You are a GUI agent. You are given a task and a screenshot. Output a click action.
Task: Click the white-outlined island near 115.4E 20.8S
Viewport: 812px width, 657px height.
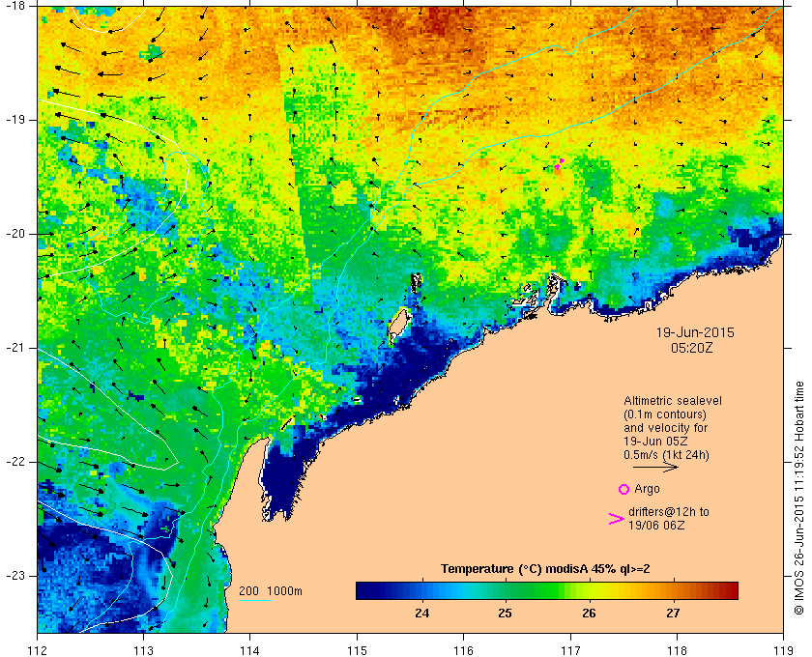(399, 324)
